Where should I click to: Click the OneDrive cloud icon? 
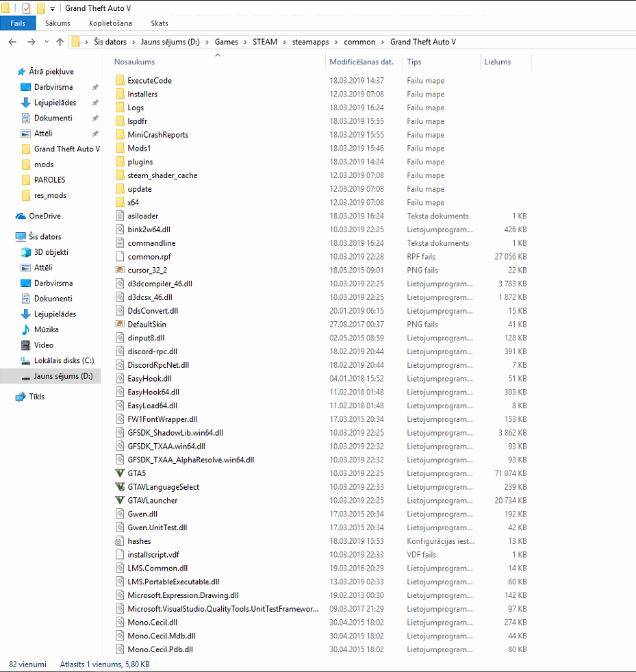[x=21, y=216]
